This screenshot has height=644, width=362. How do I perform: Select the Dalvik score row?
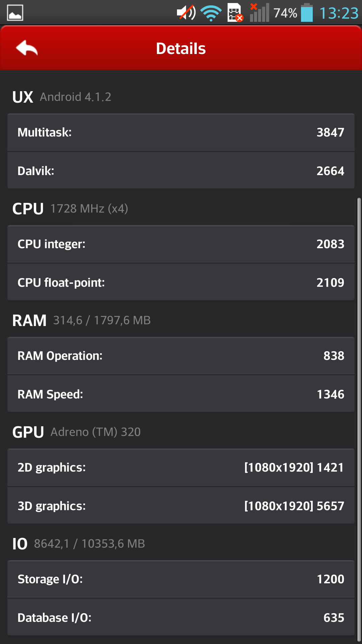click(181, 170)
